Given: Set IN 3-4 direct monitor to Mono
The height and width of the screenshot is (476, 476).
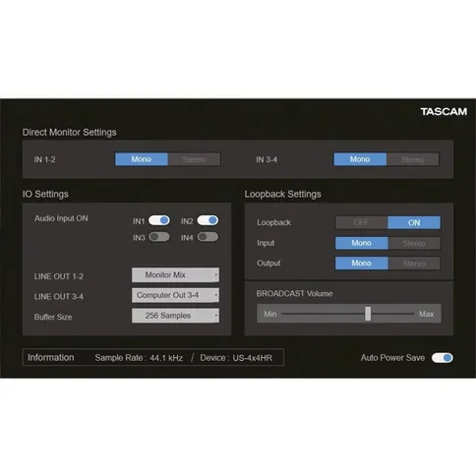Looking at the screenshot, I should point(360,159).
